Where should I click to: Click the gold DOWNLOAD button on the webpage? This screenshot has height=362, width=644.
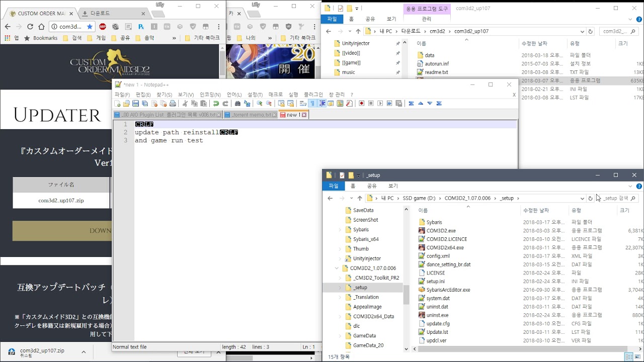tap(62, 231)
